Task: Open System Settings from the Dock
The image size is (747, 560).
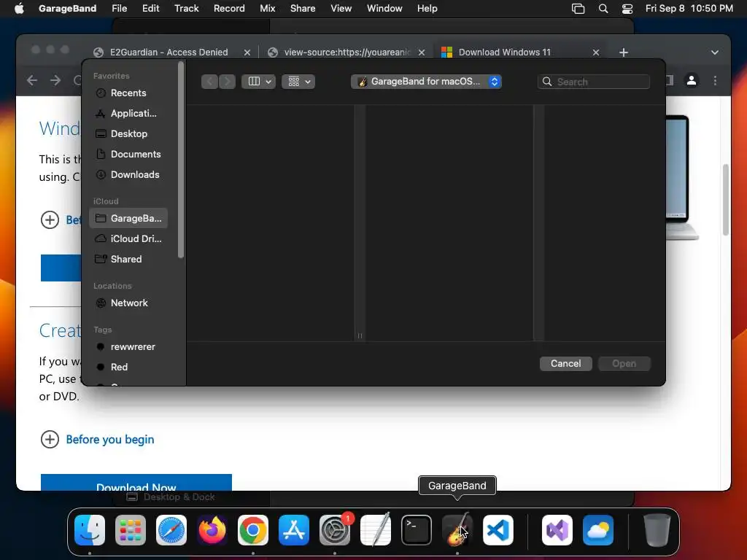Action: click(335, 529)
